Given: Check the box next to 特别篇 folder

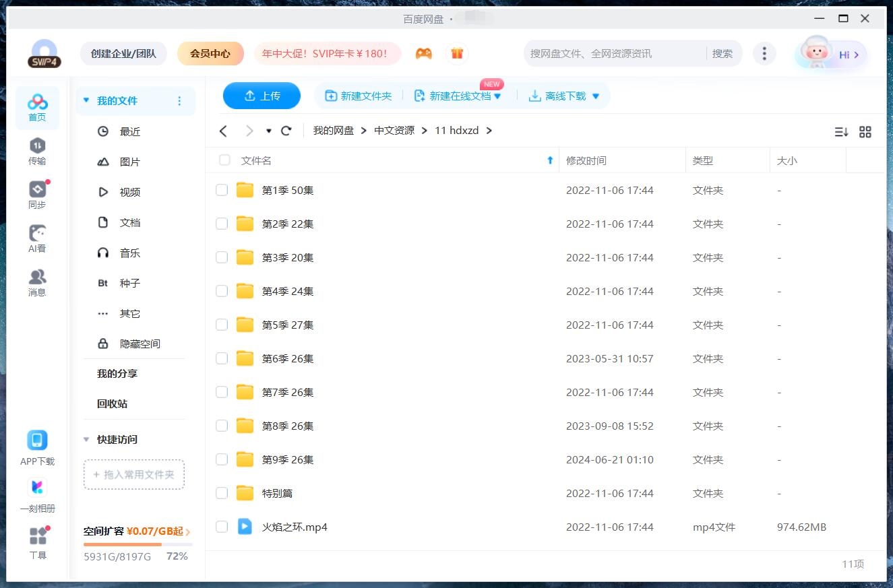Looking at the screenshot, I should click(x=222, y=493).
